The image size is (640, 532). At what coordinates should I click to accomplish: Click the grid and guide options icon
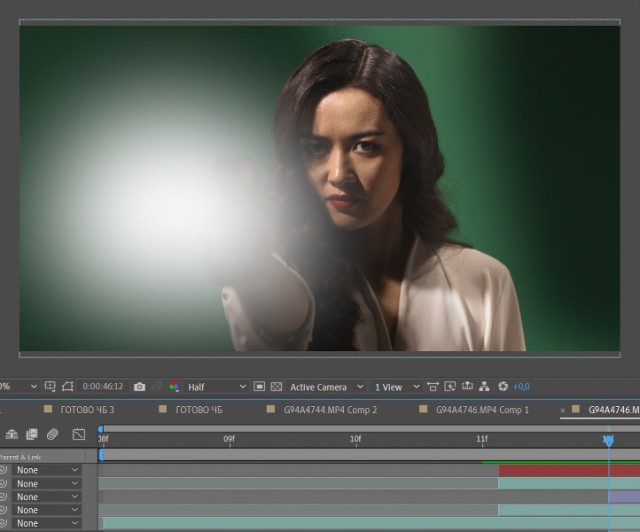pyautogui.click(x=50, y=386)
